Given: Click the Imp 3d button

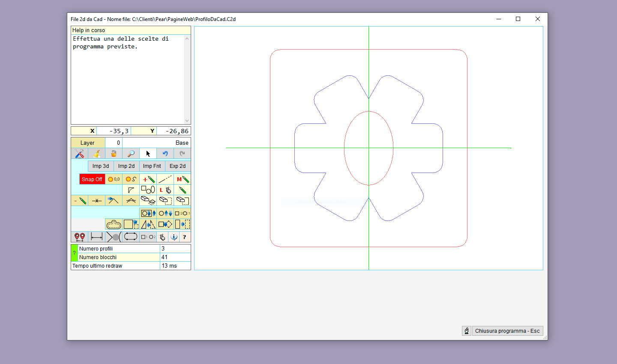Looking at the screenshot, I should [x=101, y=166].
